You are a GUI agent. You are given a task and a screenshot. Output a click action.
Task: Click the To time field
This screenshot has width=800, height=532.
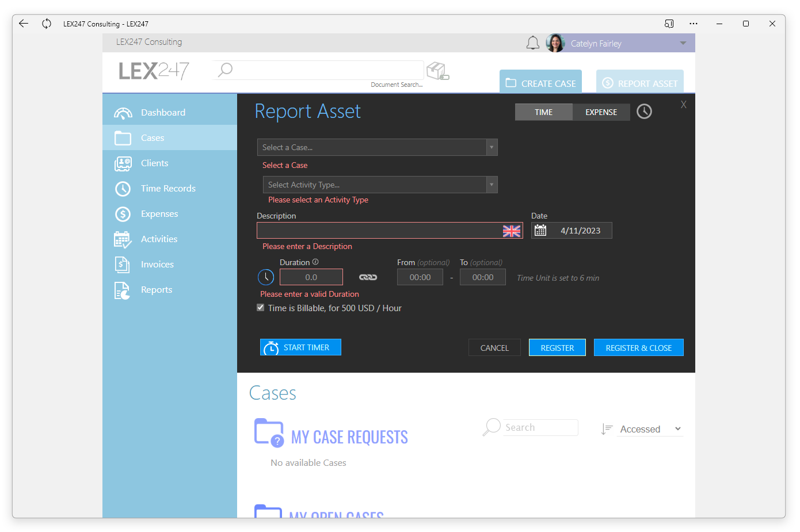coord(483,277)
